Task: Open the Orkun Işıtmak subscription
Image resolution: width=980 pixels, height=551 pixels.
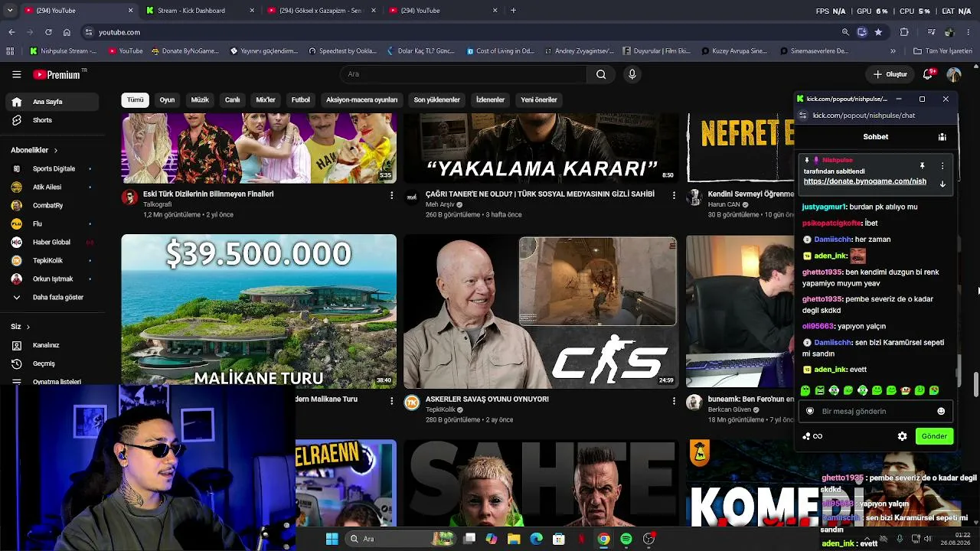Action: [52, 279]
